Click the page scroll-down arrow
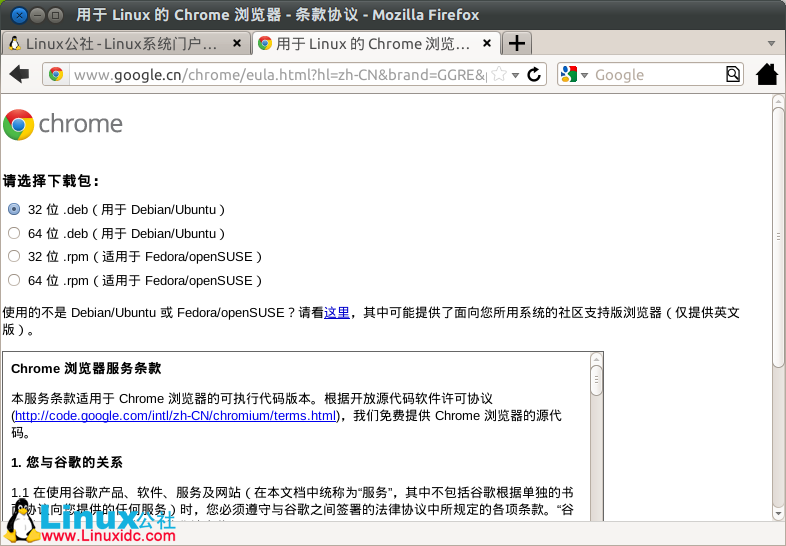The width and height of the screenshot is (786, 546). [778, 514]
